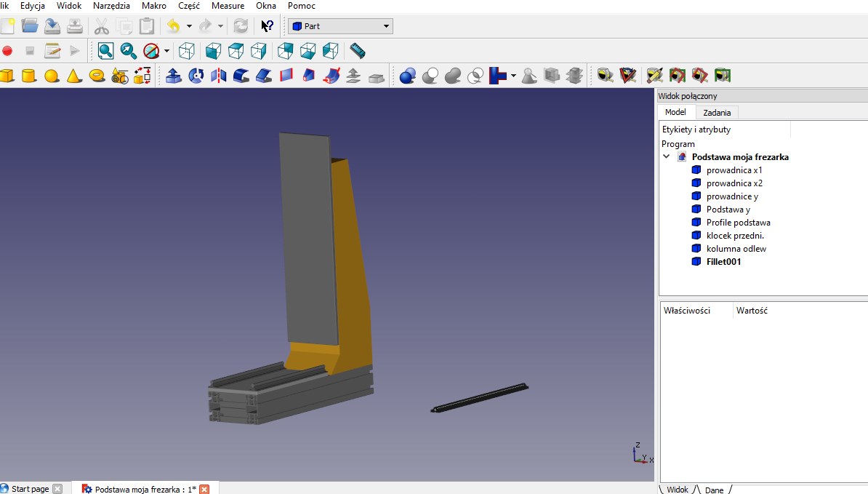Set the right view cube icon
The height and width of the screenshot is (494, 868).
(x=259, y=51)
